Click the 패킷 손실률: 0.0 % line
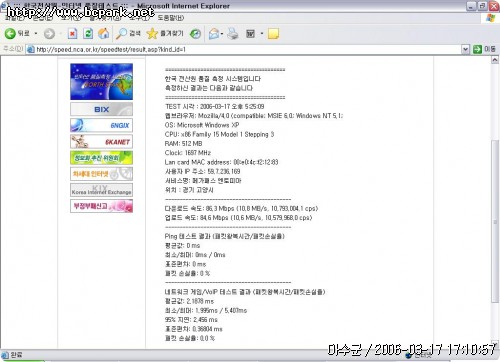Screen dimensions: 500x362 (x=190, y=338)
